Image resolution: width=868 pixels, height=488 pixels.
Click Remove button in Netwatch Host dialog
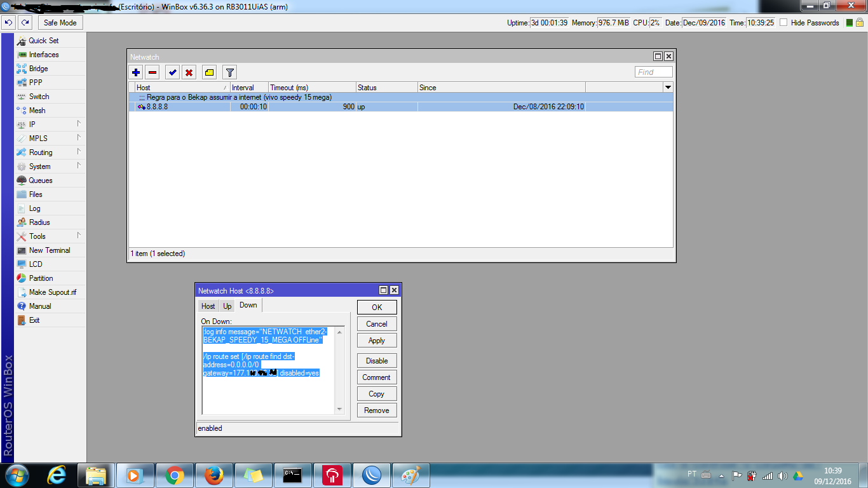pos(377,410)
